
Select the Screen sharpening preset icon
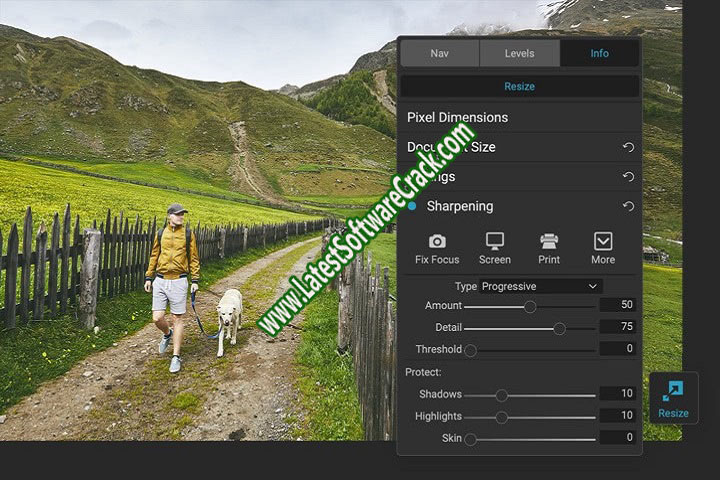pyautogui.click(x=494, y=241)
